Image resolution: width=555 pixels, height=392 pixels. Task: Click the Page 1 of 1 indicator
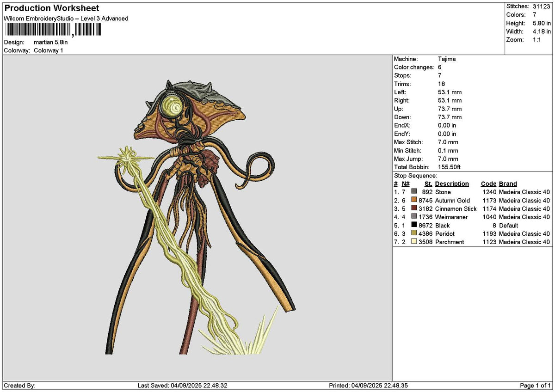click(x=536, y=386)
